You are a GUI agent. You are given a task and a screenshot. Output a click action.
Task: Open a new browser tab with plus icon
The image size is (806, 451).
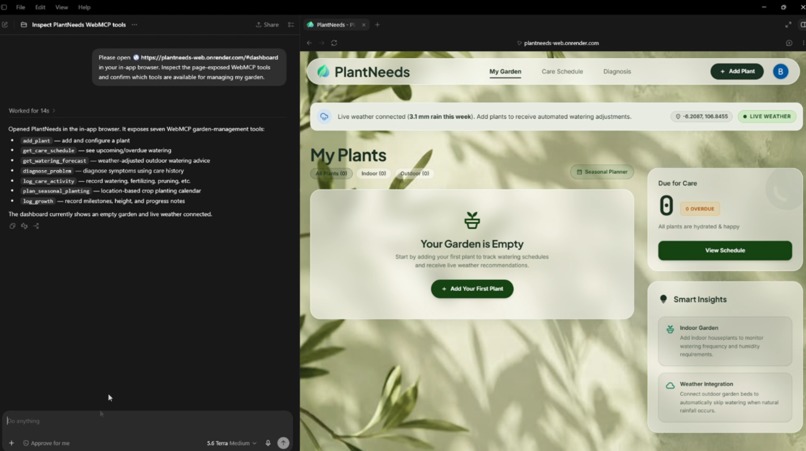(377, 25)
